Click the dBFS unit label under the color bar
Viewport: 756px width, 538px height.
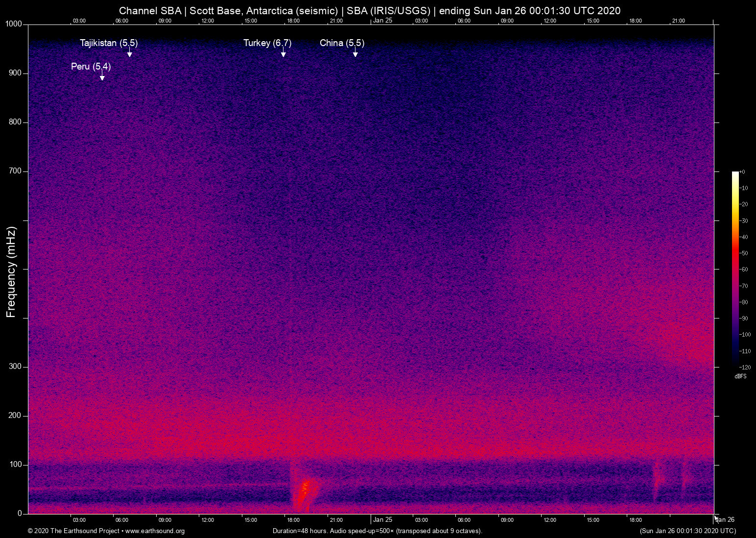740,376
